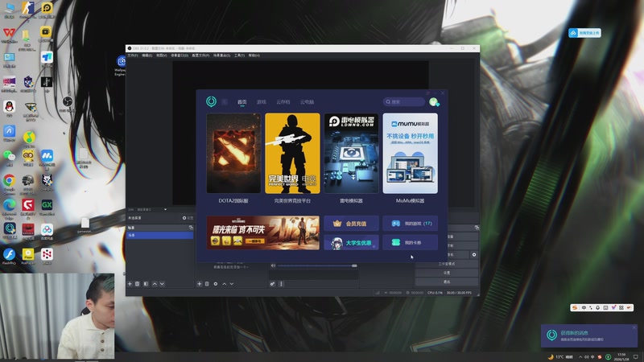
Task: Switch to the 云存档 tab
Action: click(x=283, y=102)
